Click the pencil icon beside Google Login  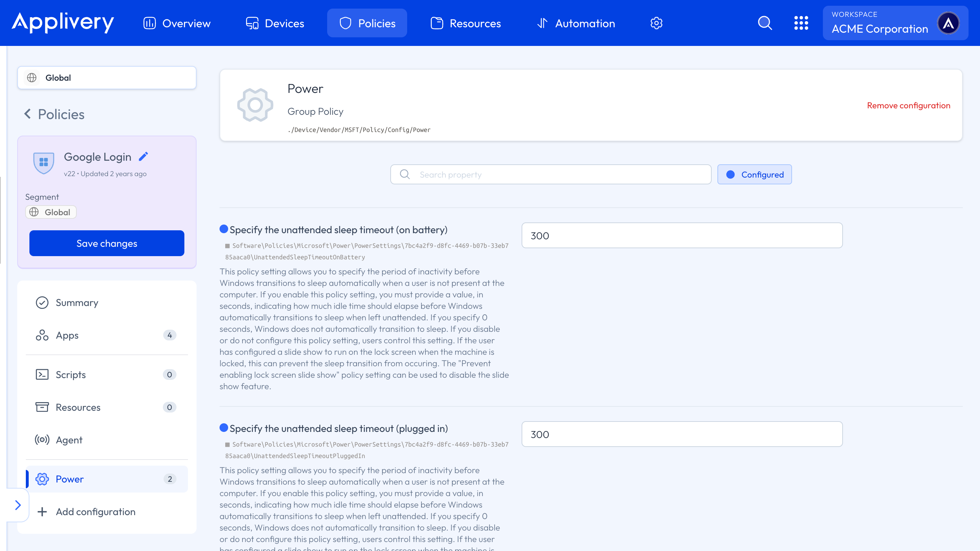pos(143,156)
